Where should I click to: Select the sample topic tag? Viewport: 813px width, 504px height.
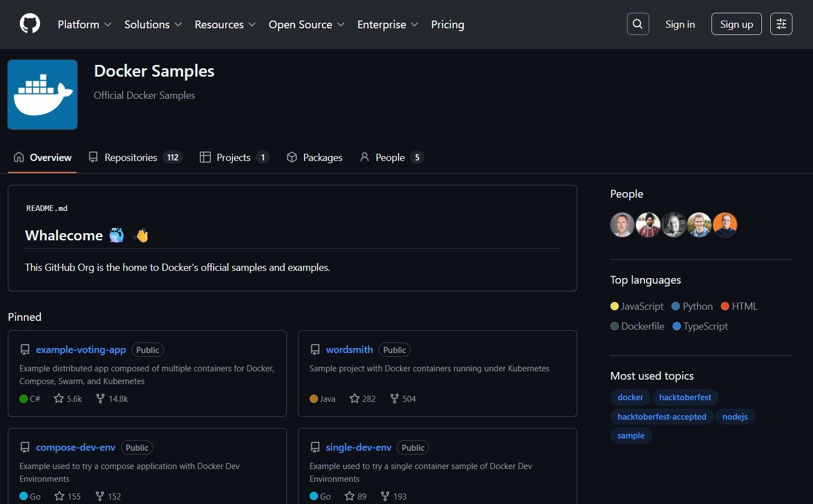point(631,436)
